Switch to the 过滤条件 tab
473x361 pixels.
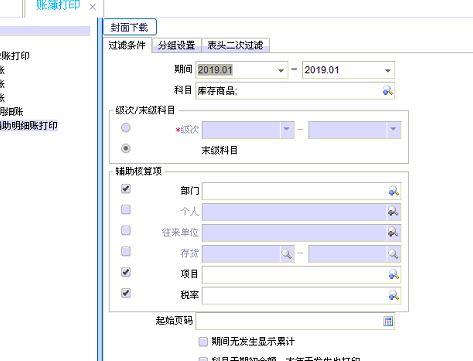tap(127, 45)
